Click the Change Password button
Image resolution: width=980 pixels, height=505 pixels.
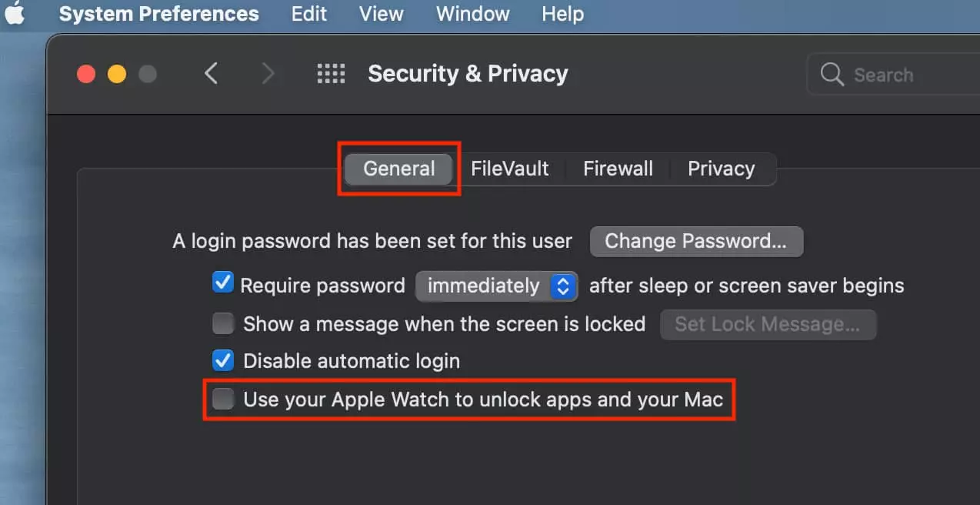click(x=695, y=241)
